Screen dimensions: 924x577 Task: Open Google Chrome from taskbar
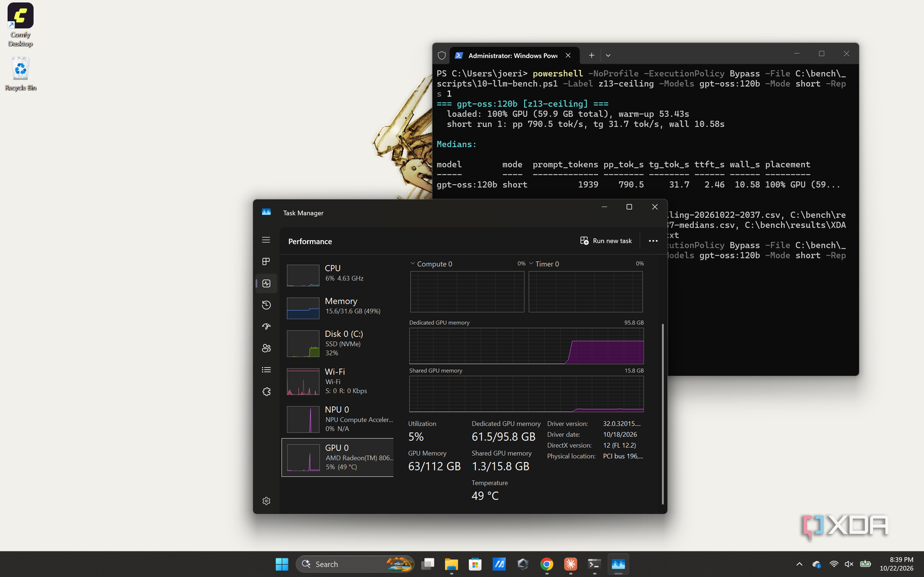[x=547, y=564]
